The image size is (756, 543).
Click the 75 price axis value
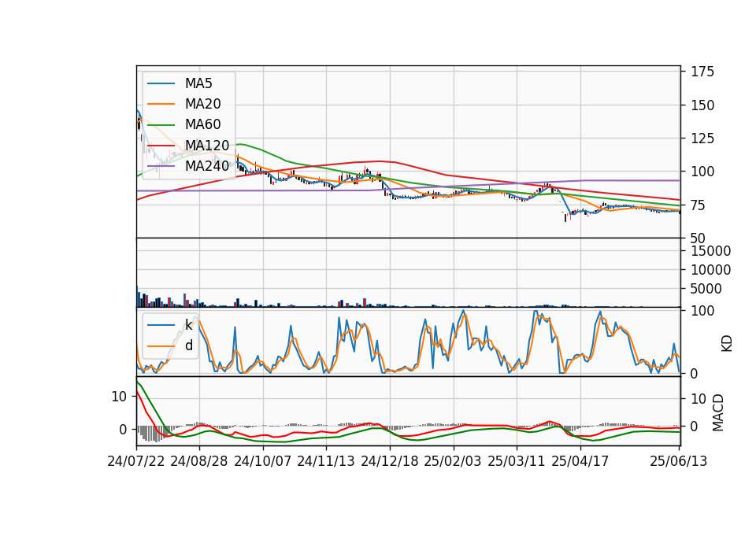point(699,205)
